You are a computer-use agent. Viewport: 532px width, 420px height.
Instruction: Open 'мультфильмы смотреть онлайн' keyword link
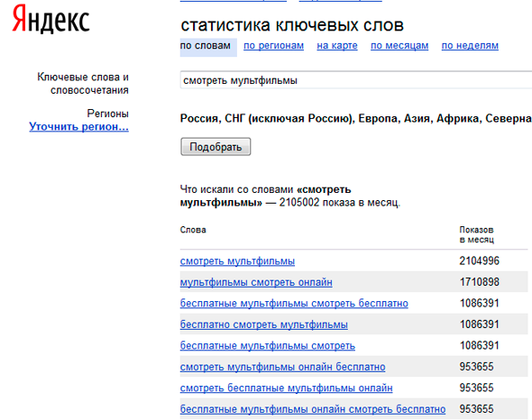click(x=256, y=282)
